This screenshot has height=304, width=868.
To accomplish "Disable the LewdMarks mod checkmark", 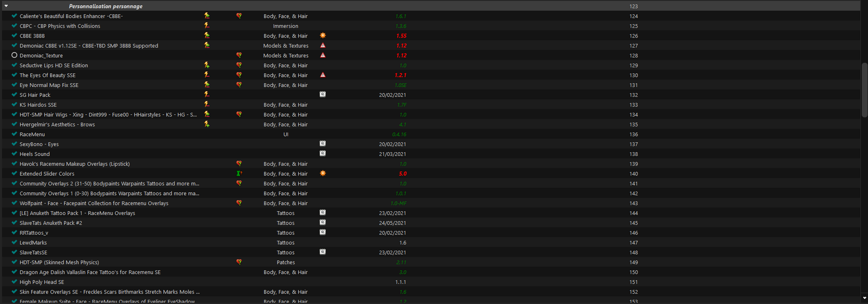I will 14,242.
